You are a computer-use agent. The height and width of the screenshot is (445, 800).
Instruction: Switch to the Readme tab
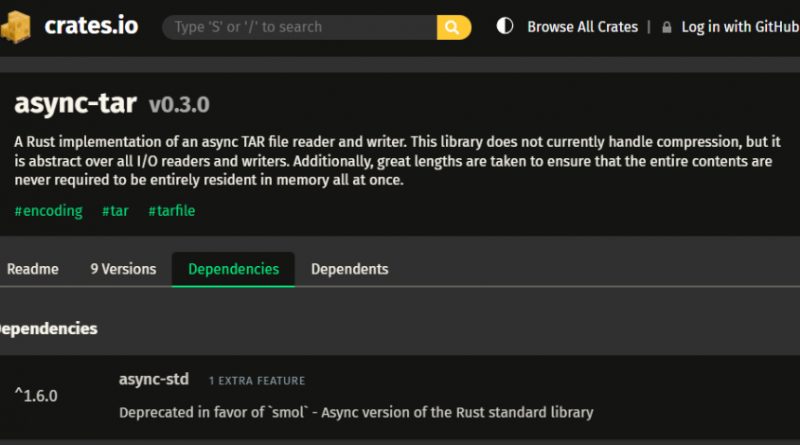pyautogui.click(x=33, y=269)
